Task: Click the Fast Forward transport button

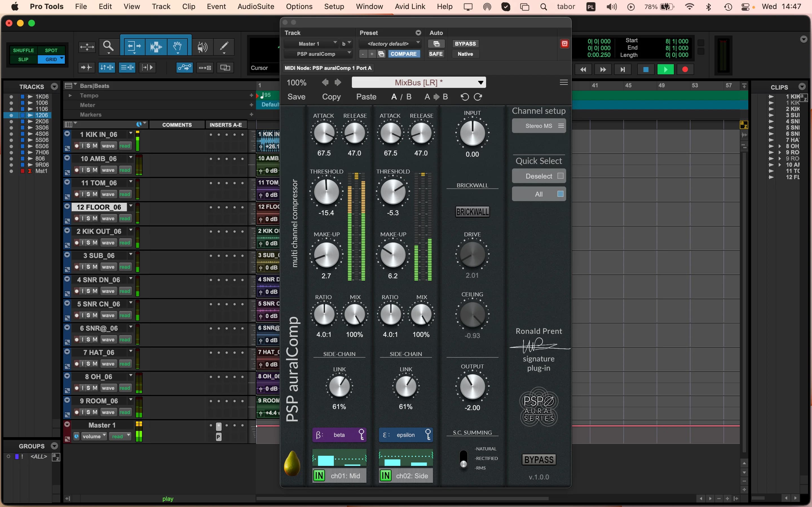Action: tap(603, 69)
